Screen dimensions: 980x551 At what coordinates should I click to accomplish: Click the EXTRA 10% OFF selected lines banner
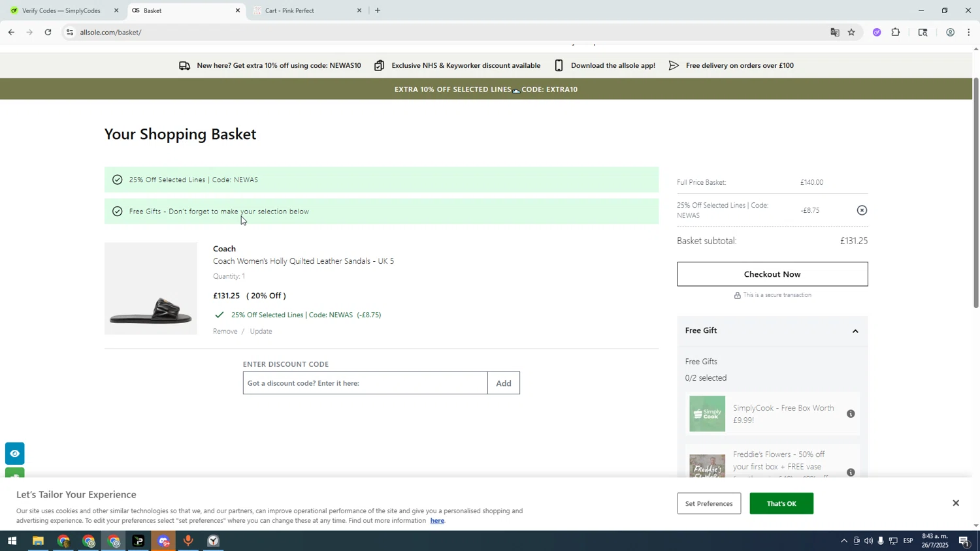[x=486, y=89]
